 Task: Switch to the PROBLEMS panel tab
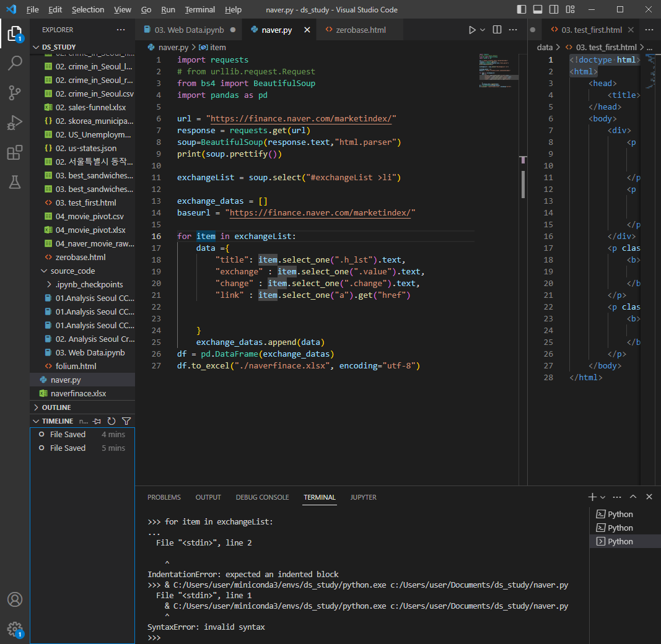(x=164, y=497)
